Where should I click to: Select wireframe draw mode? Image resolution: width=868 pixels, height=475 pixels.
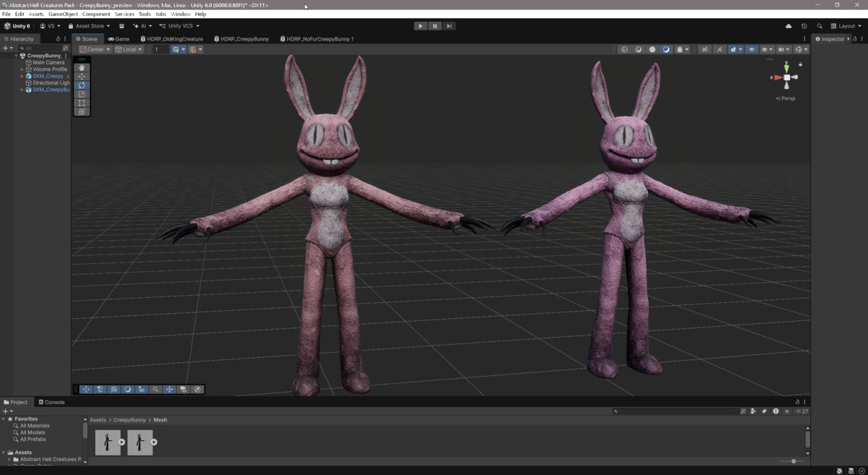pos(624,49)
